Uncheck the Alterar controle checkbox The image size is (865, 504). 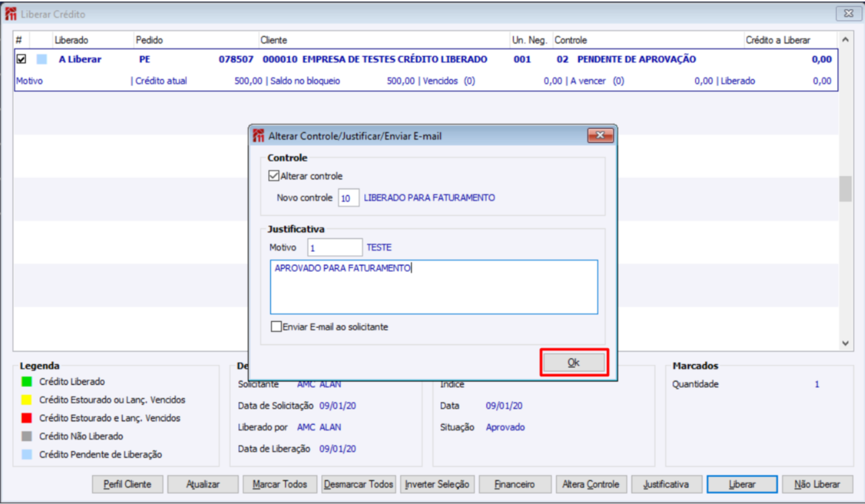point(274,176)
